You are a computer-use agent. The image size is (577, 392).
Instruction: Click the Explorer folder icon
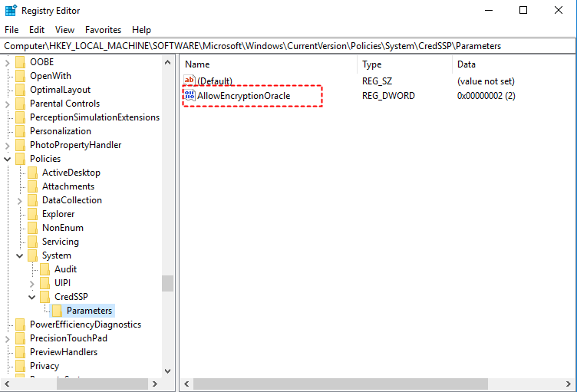coord(33,214)
